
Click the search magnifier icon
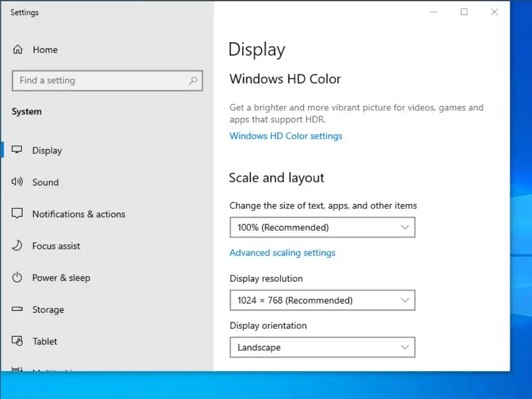pos(193,81)
